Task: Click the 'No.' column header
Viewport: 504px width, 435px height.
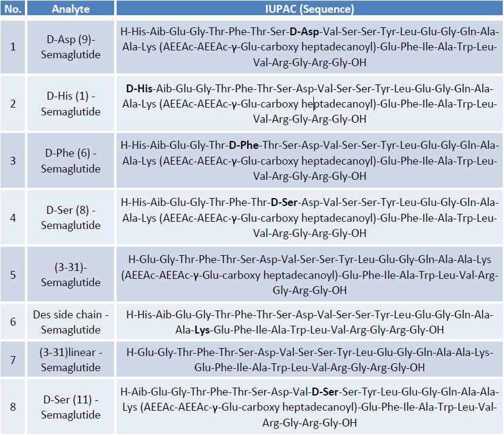Action: click(13, 9)
